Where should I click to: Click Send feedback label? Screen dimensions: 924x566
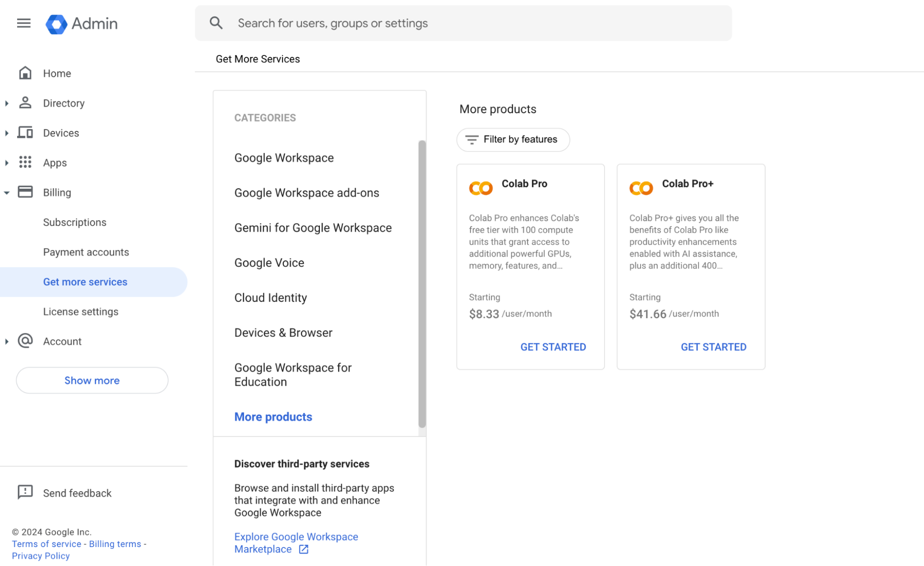(77, 493)
